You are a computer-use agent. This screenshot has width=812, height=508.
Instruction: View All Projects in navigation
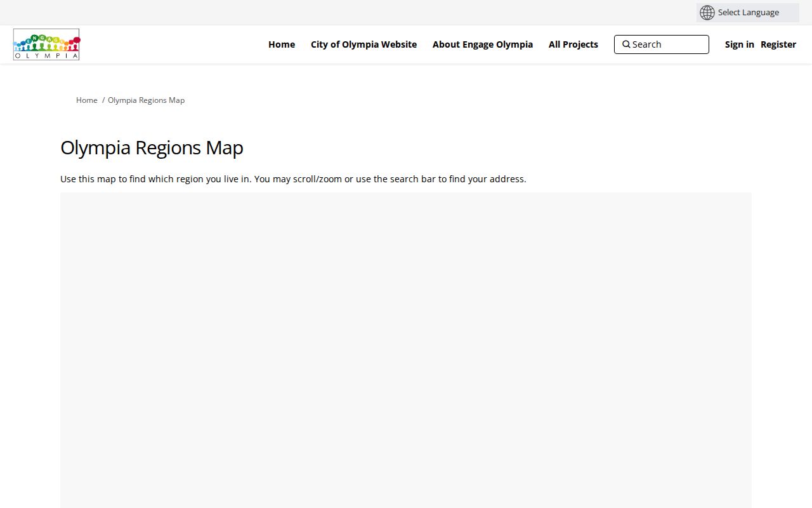pos(573,44)
